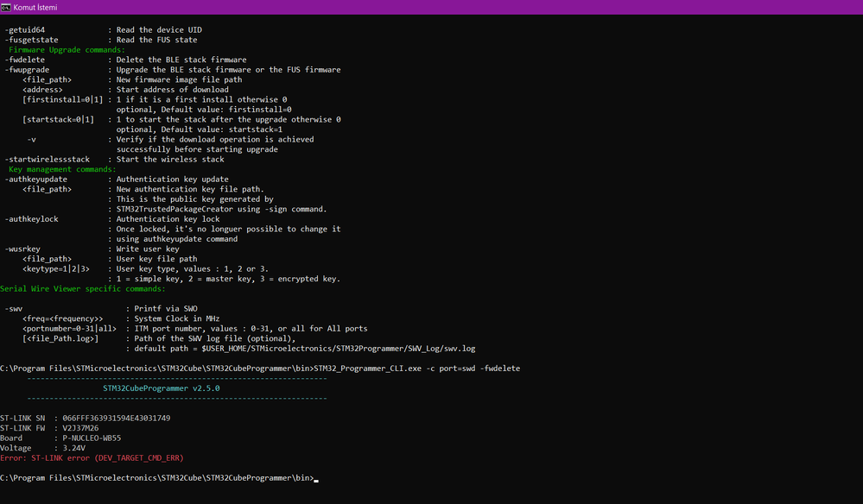Click the 'STM32_Programmer_CLI.exe -c port=swd -fwdelete' command
This screenshot has height=504, width=863.
pyautogui.click(x=416, y=369)
